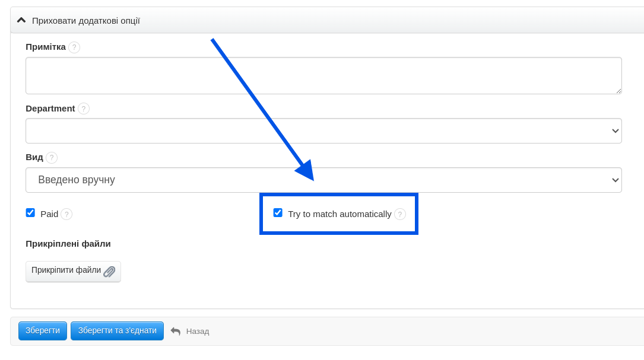Click the paperclip attachment icon

tap(109, 272)
